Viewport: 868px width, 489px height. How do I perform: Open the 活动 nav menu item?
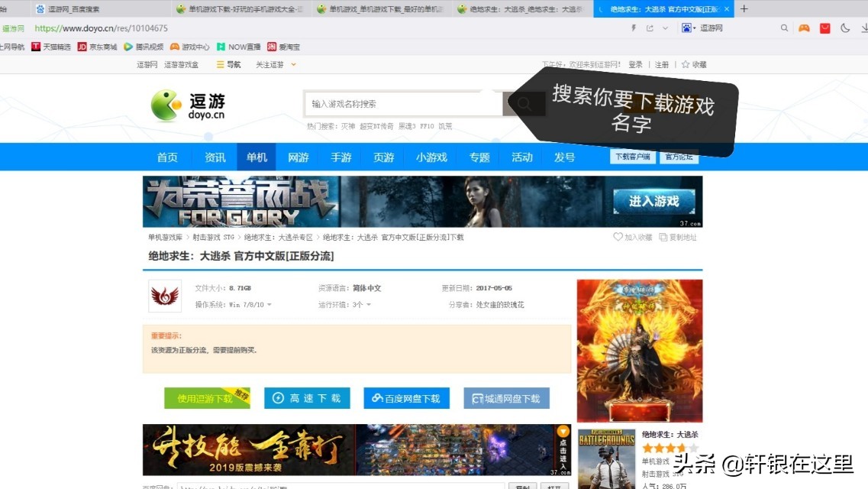click(x=522, y=157)
